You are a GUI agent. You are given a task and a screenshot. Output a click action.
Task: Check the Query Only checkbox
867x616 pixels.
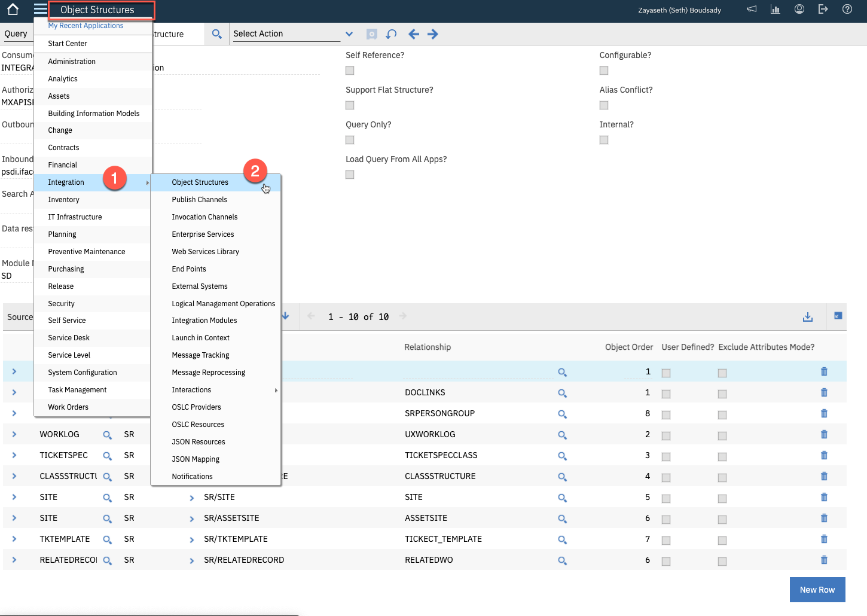click(x=349, y=139)
